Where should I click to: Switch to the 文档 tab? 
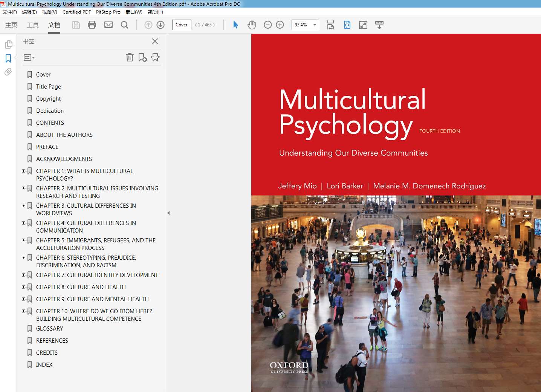(54, 25)
